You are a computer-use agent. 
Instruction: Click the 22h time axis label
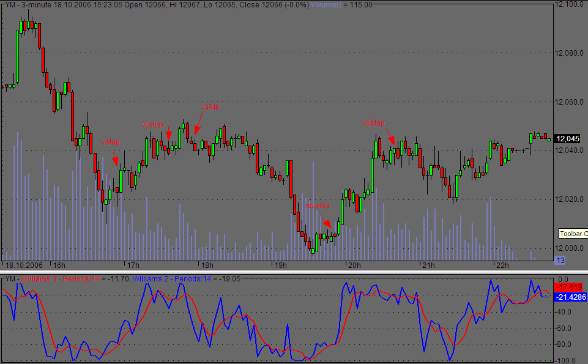502,265
